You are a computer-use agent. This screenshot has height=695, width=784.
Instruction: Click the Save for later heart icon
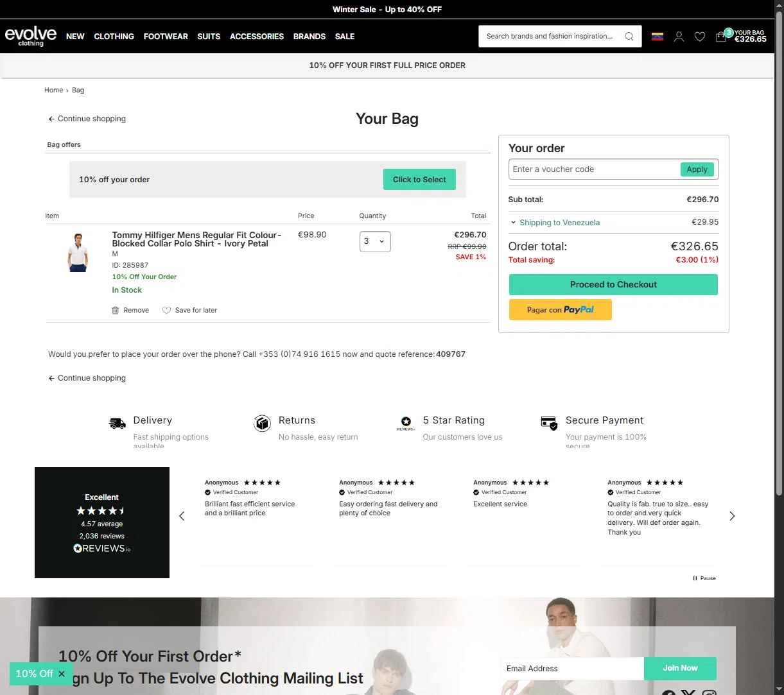click(x=166, y=310)
